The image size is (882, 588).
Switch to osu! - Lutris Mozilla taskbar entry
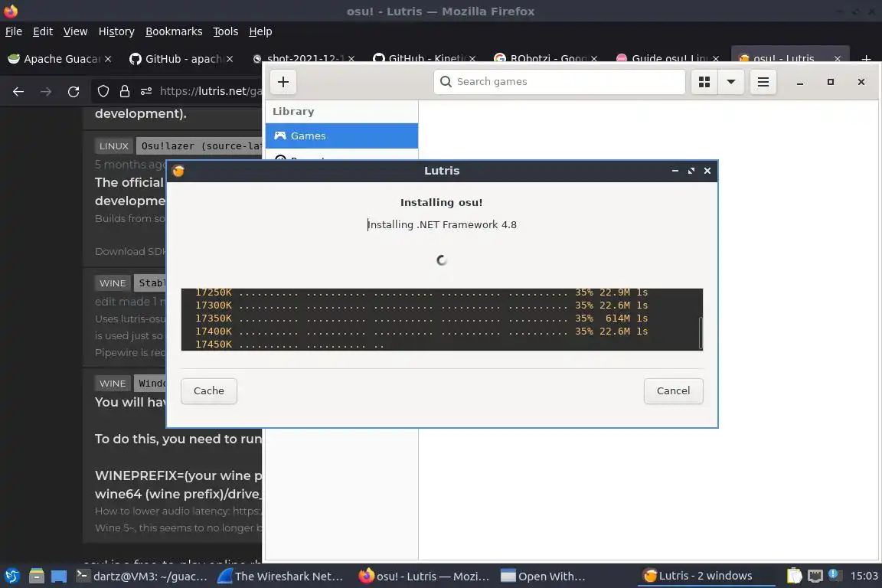pos(424,577)
